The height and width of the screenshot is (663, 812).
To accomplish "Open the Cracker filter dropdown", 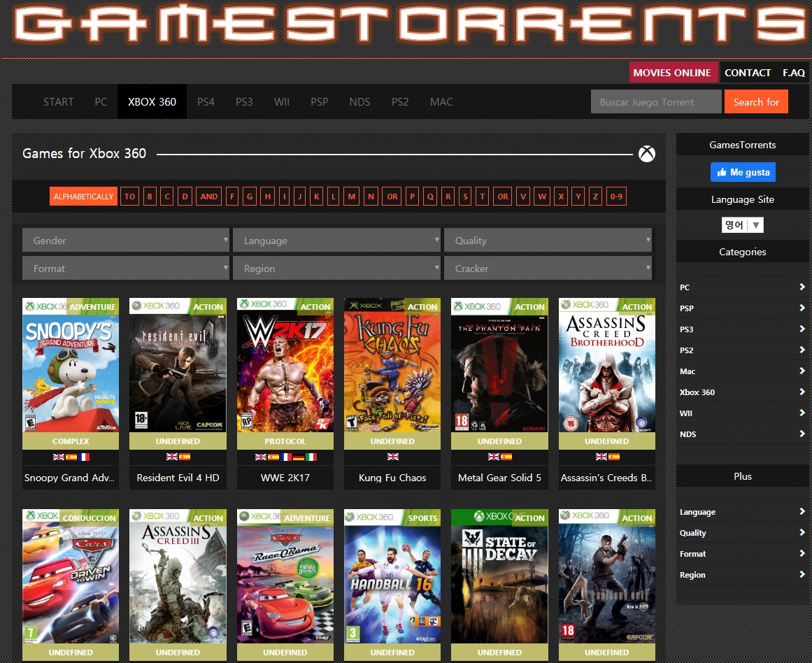I will point(548,269).
